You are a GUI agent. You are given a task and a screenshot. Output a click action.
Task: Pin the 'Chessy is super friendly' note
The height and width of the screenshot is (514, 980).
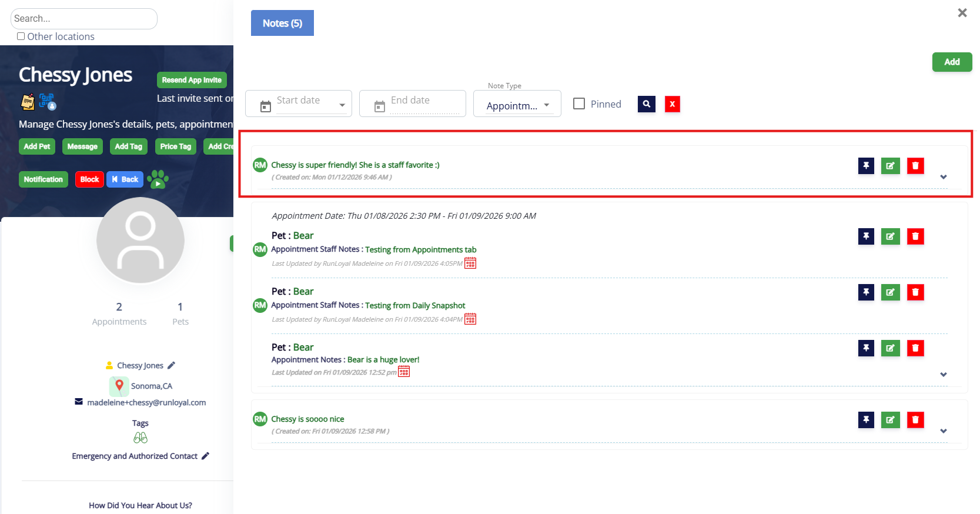(x=866, y=166)
